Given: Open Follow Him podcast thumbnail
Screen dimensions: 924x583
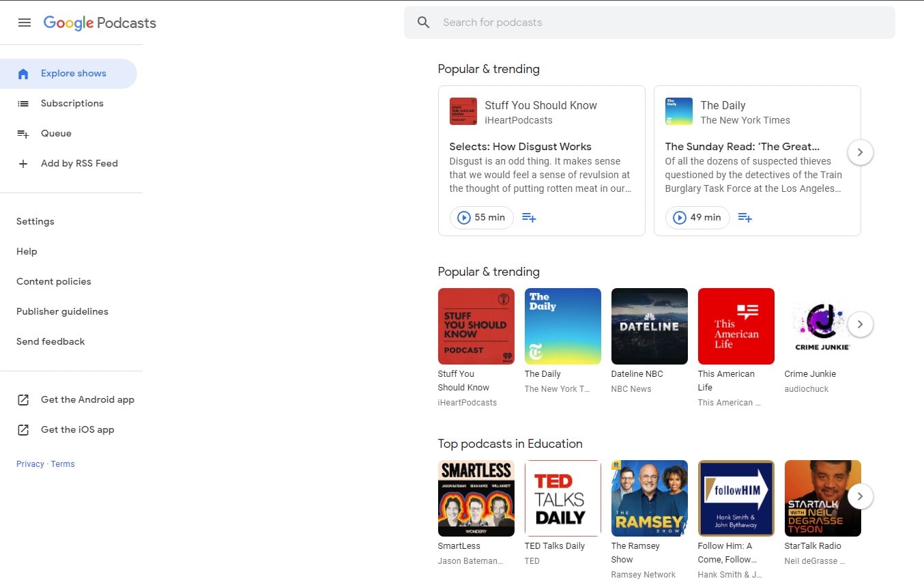Looking at the screenshot, I should [736, 498].
